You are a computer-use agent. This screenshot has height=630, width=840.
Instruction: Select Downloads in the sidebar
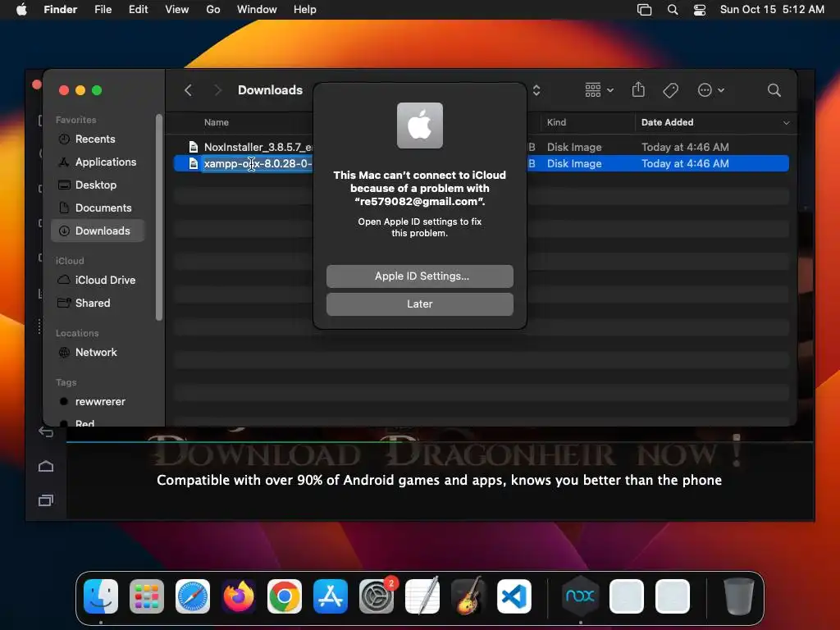click(x=98, y=231)
